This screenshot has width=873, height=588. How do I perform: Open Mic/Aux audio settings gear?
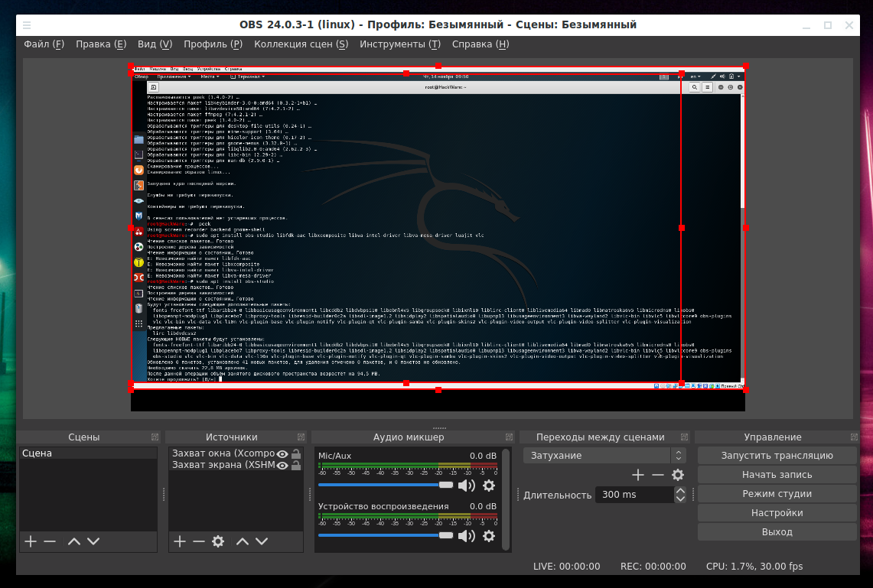point(489,485)
